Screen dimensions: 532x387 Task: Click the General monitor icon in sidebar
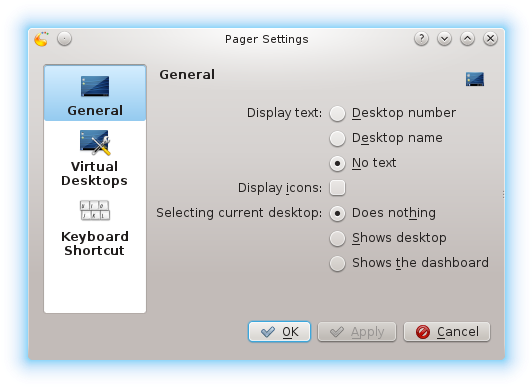click(95, 86)
